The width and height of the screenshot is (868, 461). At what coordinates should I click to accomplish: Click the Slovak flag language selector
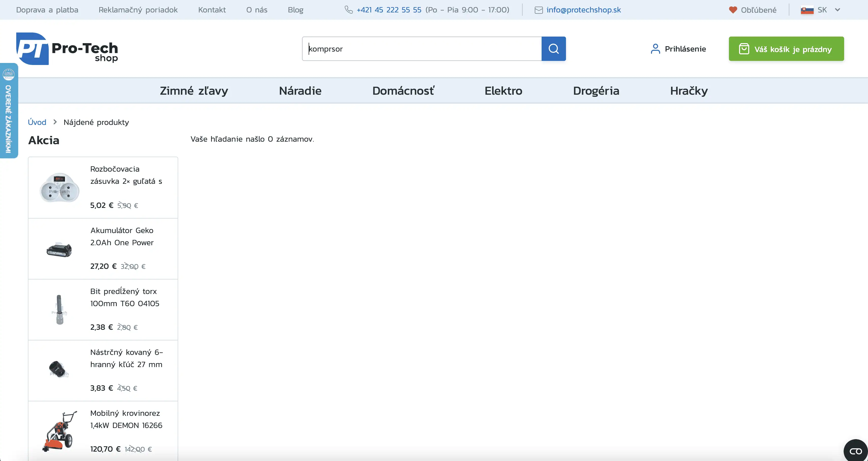pos(807,10)
